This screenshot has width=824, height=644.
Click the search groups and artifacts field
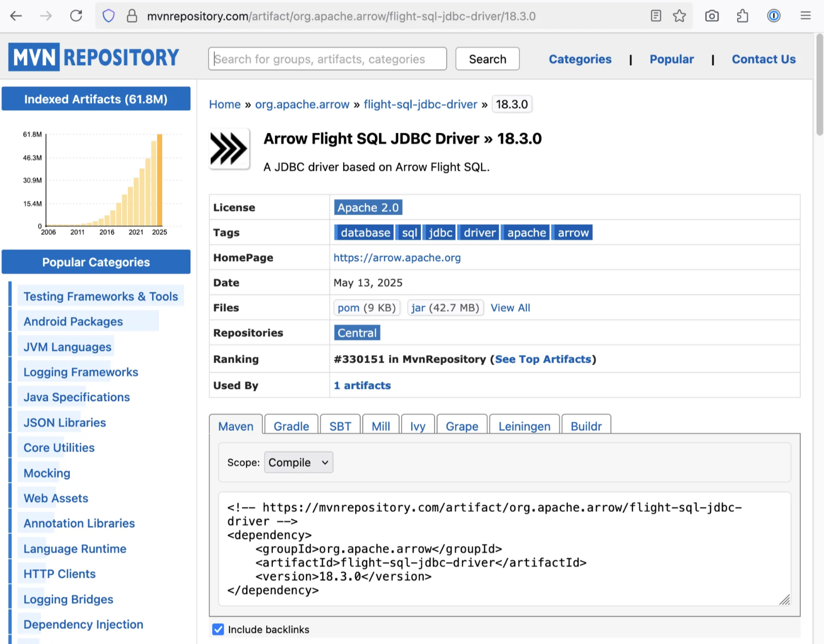[x=327, y=59]
